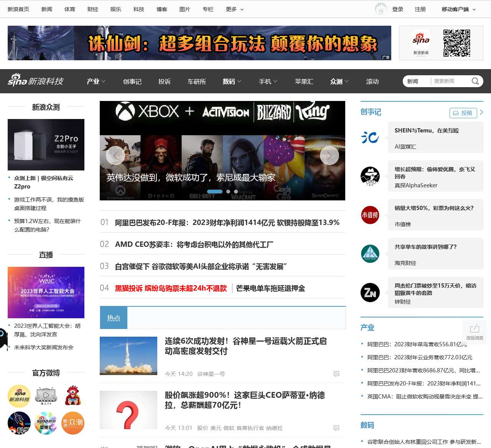Expand the 移动客户端 dropdown
The image size is (491, 448).
459,9
